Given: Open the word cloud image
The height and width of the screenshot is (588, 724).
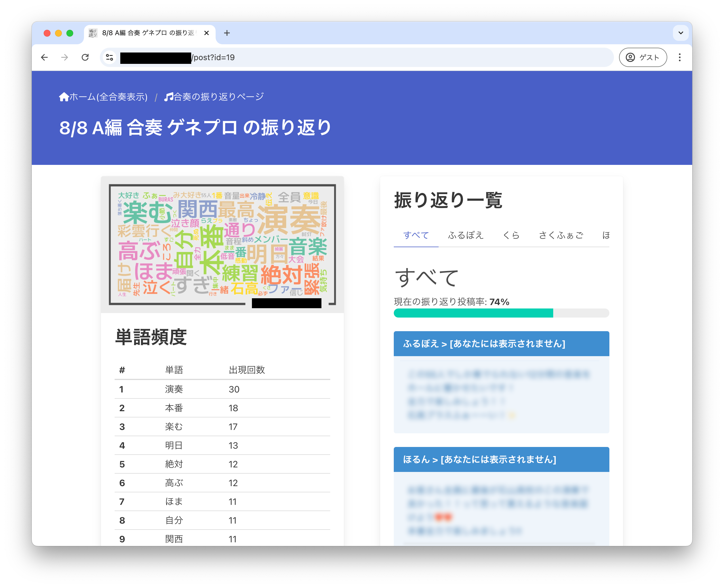Looking at the screenshot, I should click(222, 245).
